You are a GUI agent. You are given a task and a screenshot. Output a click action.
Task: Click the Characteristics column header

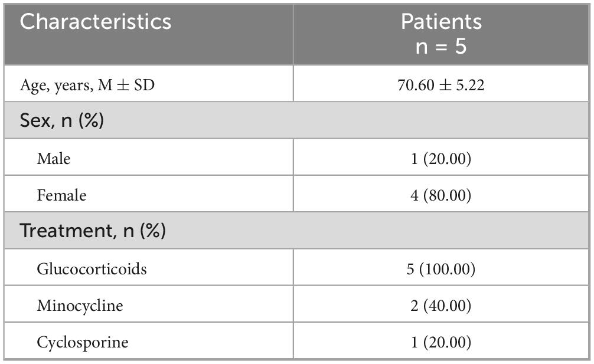coord(96,22)
